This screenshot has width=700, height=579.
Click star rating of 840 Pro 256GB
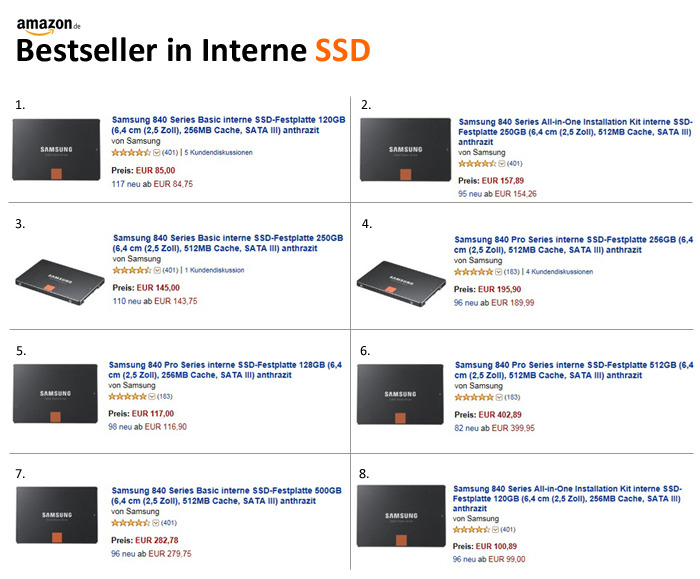click(473, 272)
